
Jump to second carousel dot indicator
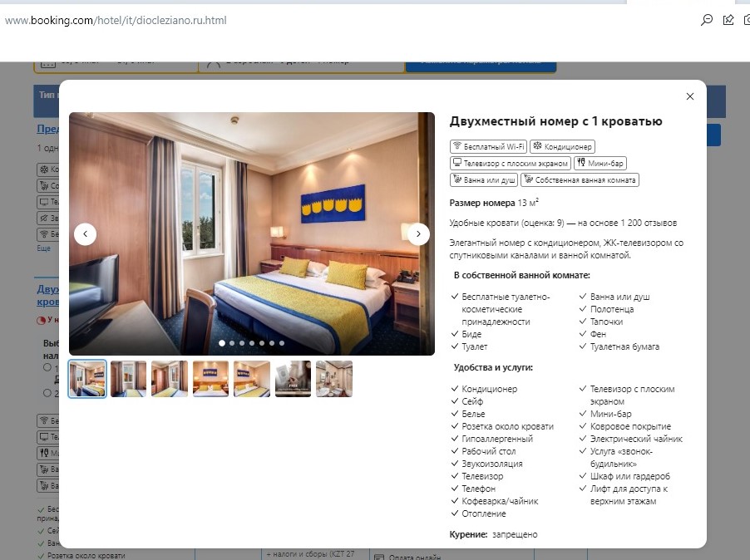point(232,342)
